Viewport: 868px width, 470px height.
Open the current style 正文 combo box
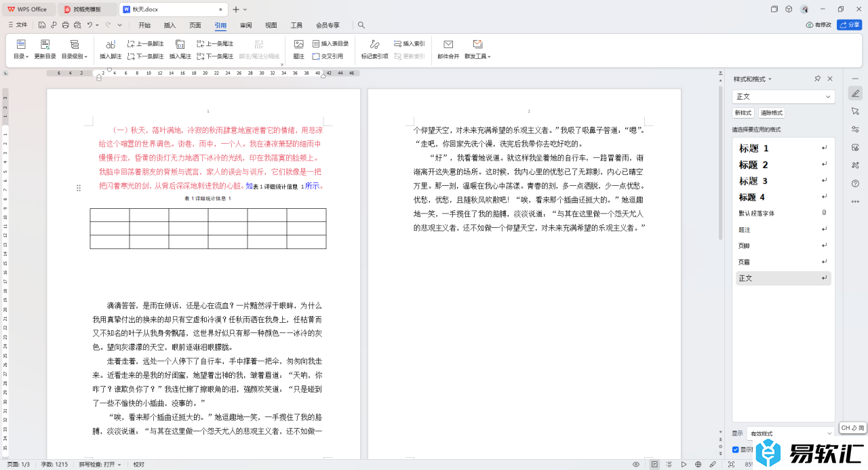tap(783, 96)
